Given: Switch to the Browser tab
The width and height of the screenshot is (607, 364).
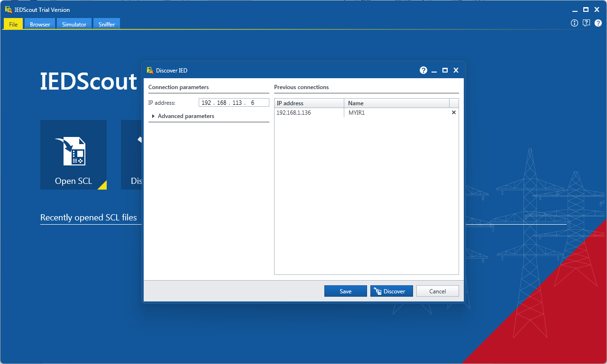Looking at the screenshot, I should pyautogui.click(x=40, y=24).
